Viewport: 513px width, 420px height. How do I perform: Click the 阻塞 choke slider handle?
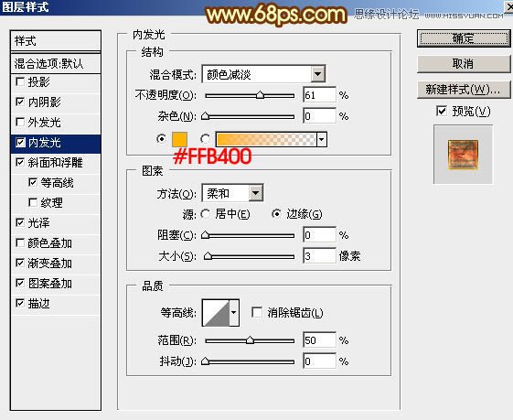[205, 235]
